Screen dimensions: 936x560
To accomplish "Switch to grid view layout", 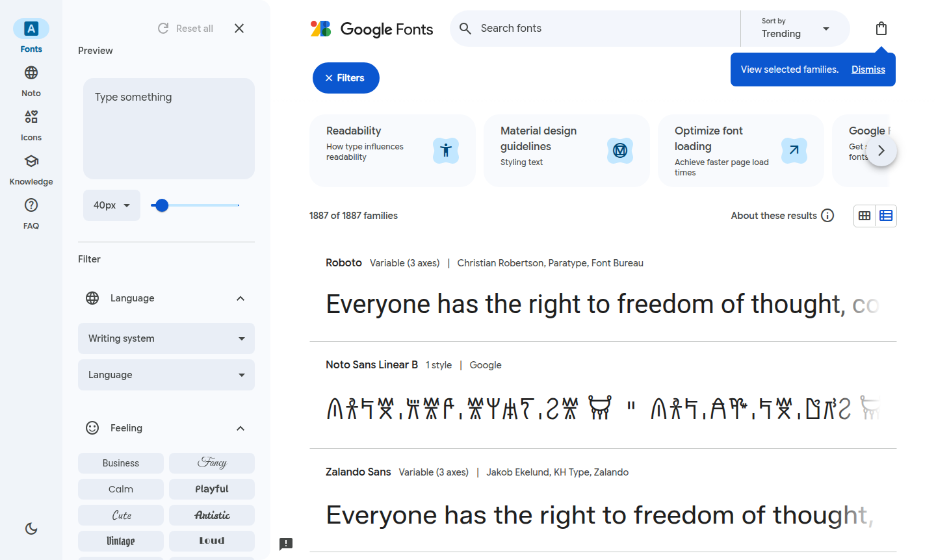I will tap(864, 216).
